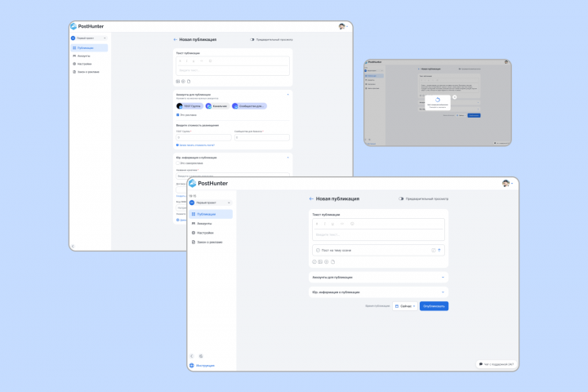Image resolution: width=588 pixels, height=392 pixels.
Task: Close the loading popup in the small right window
Action: coord(455,97)
